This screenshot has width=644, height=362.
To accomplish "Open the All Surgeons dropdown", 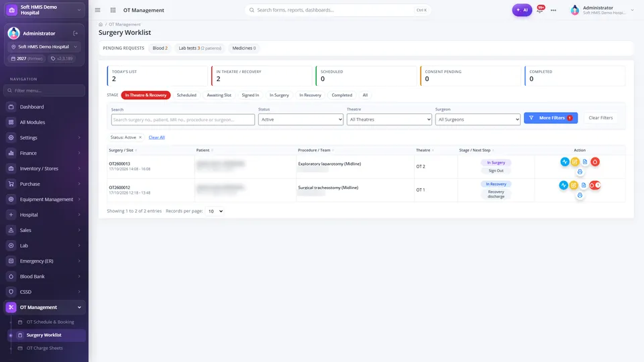I will point(478,119).
